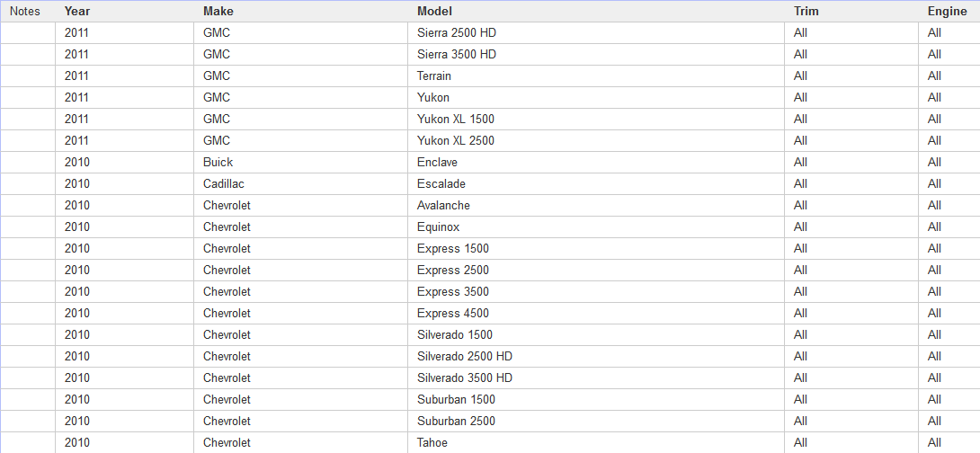Image resolution: width=980 pixels, height=453 pixels.
Task: Click the Cadillac make cell
Action: (x=224, y=184)
